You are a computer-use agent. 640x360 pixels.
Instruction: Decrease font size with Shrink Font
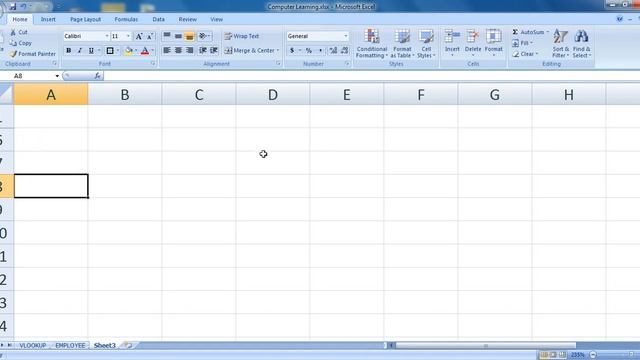(x=150, y=36)
